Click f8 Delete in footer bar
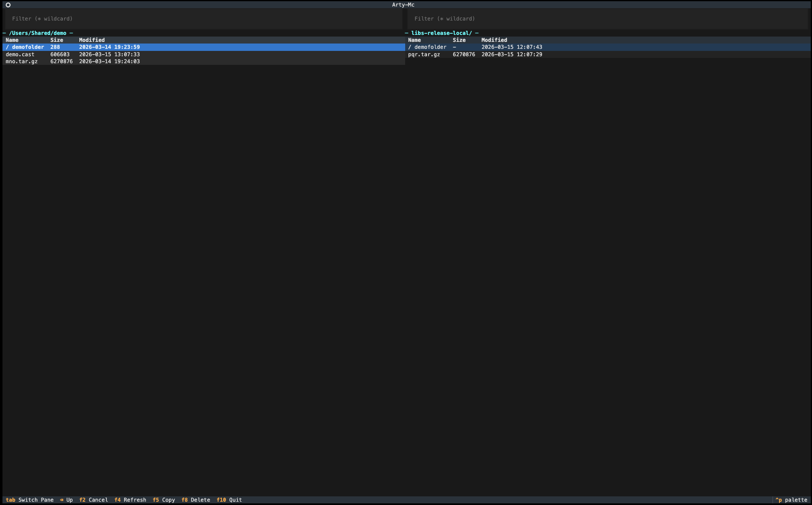The image size is (812, 505). [196, 500]
